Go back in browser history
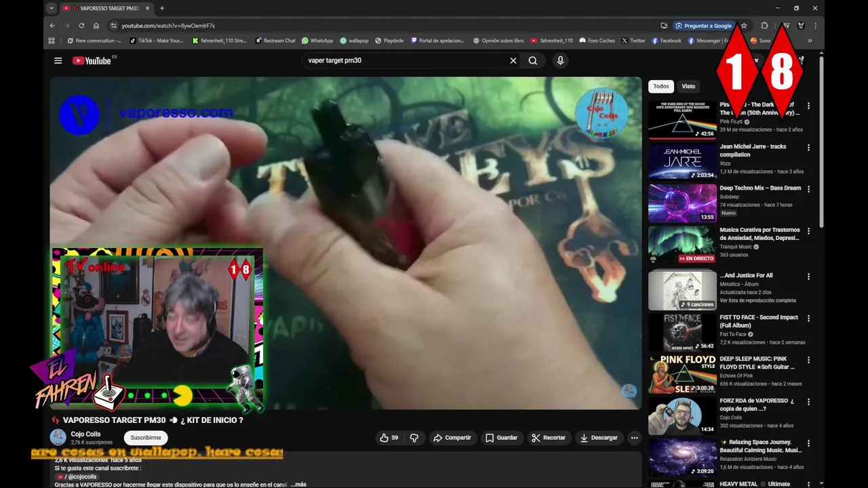Image resolution: width=868 pixels, height=488 pixels. point(52,26)
